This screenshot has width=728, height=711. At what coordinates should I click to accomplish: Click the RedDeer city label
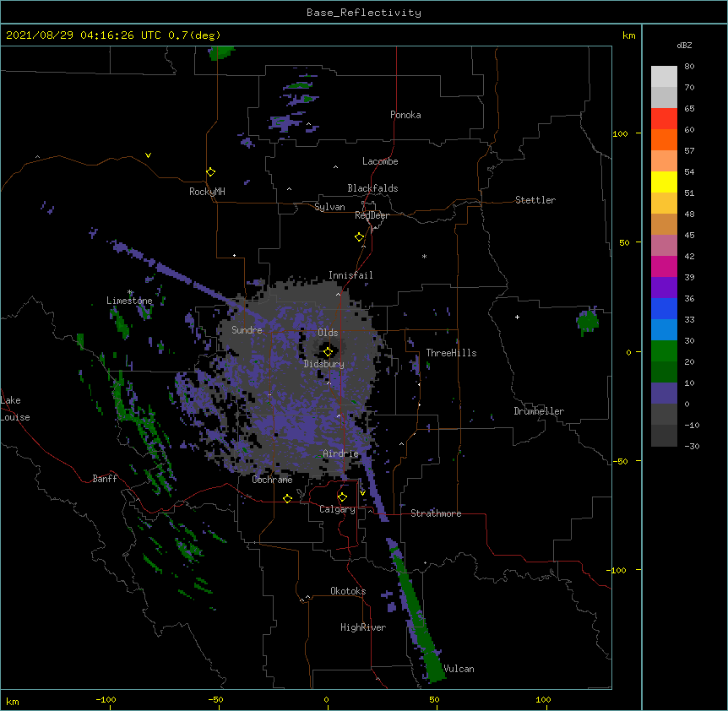pos(372,215)
